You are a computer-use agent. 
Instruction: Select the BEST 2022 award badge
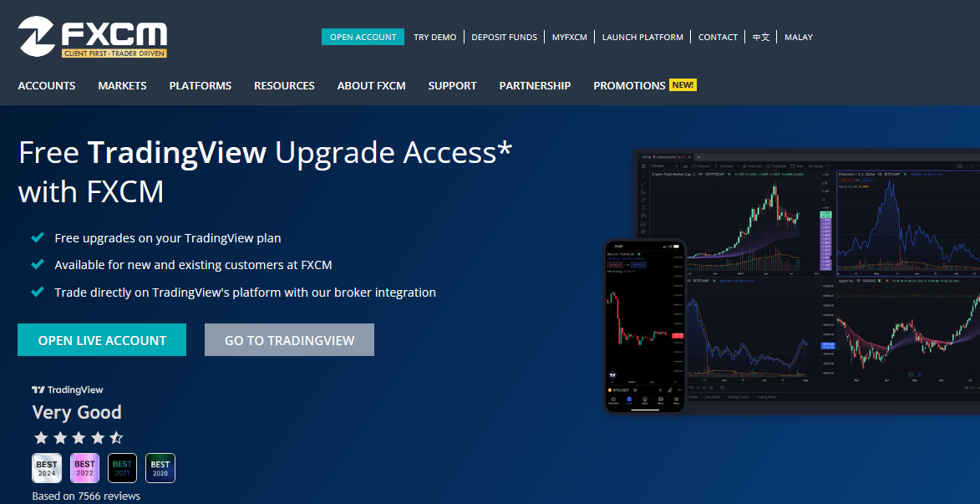click(x=84, y=468)
